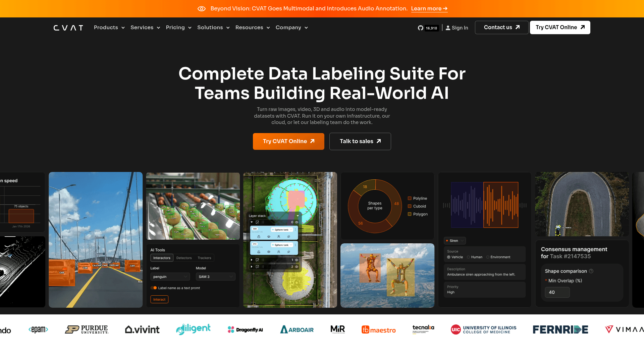Click the vivint logo
644x362 pixels.
[x=142, y=330]
